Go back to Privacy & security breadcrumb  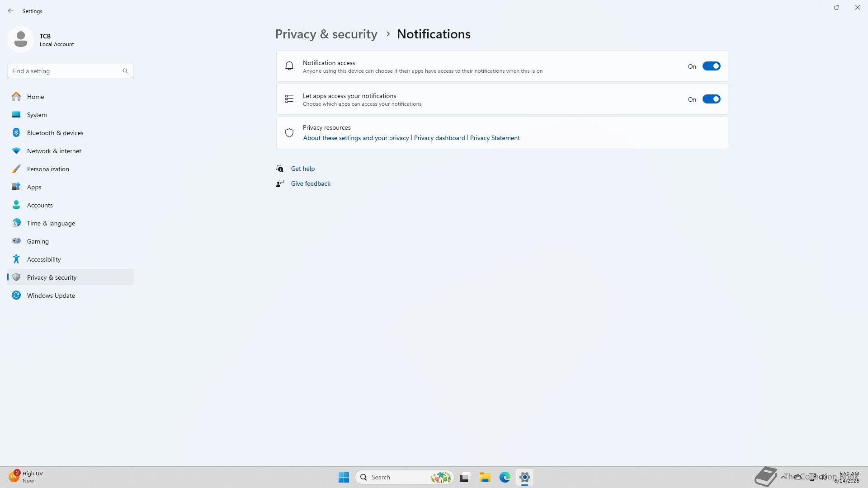click(x=326, y=34)
